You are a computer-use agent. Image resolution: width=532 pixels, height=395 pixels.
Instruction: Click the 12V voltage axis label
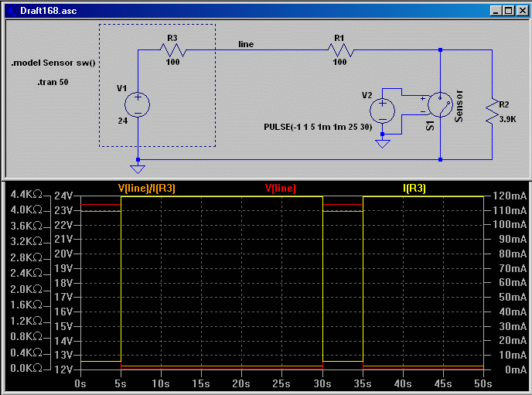[63, 369]
